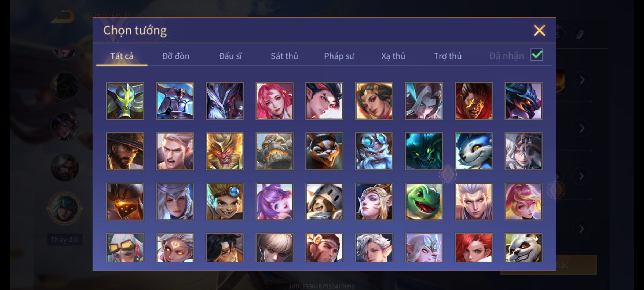The width and height of the screenshot is (644, 290).
Task: Select the green-masked horned helmet hero
Action: pyautogui.click(x=125, y=101)
